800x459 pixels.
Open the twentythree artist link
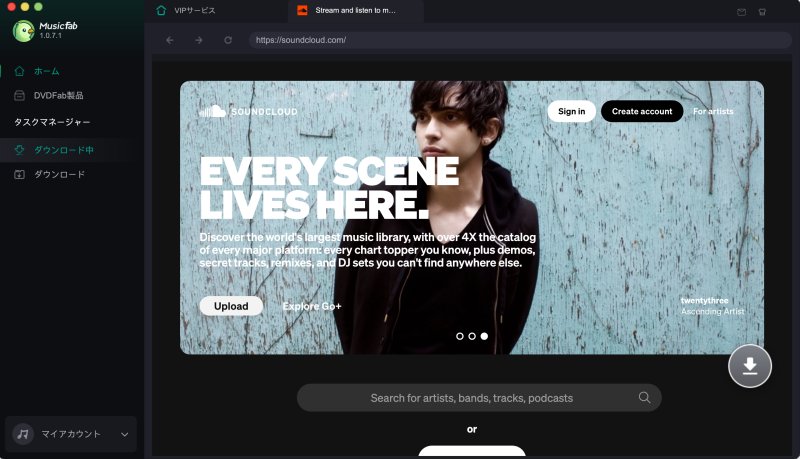(x=704, y=300)
